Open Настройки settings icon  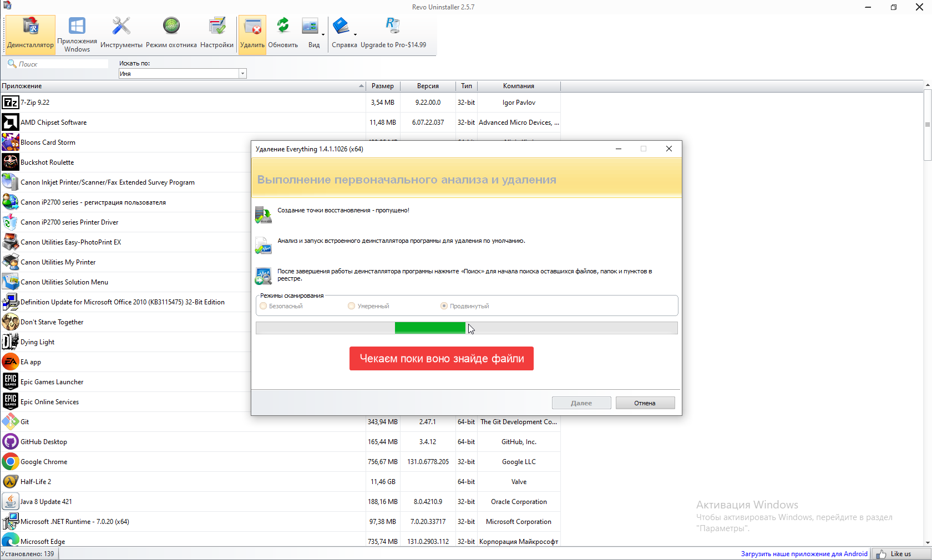217,34
